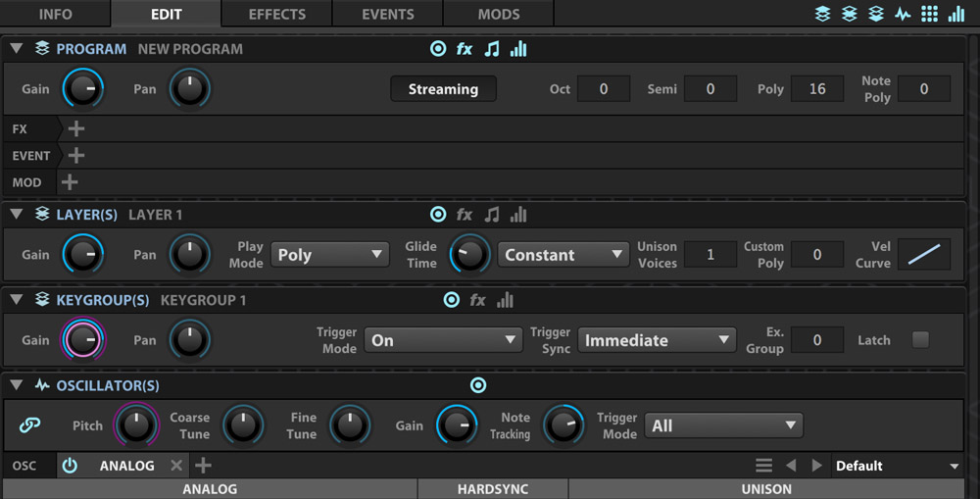Open the Play Mode Poly dropdown
The width and height of the screenshot is (980, 499).
(x=330, y=255)
